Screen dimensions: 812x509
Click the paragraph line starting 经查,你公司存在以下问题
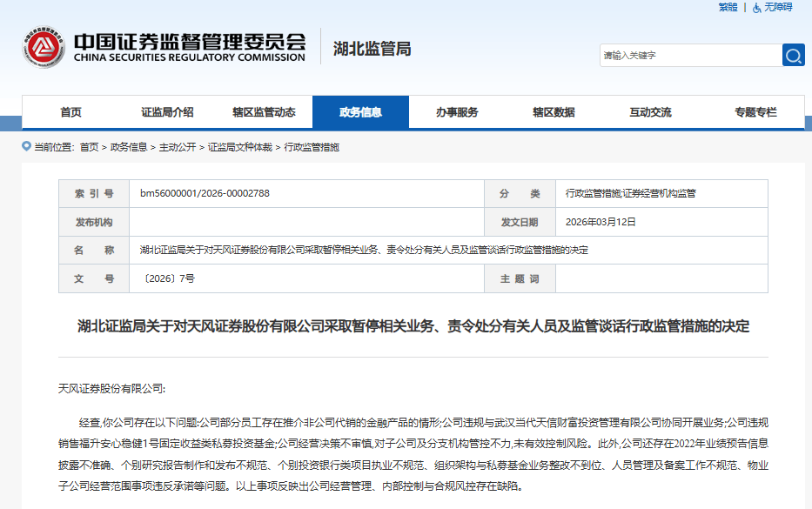tap(424, 423)
